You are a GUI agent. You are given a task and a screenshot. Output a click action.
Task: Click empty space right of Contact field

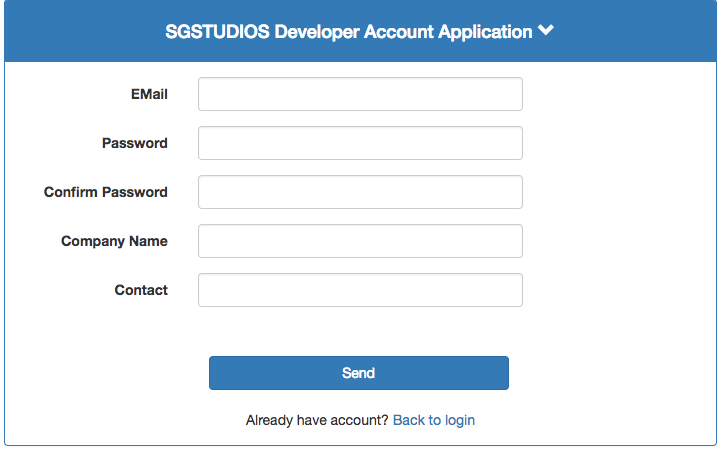[x=618, y=290]
